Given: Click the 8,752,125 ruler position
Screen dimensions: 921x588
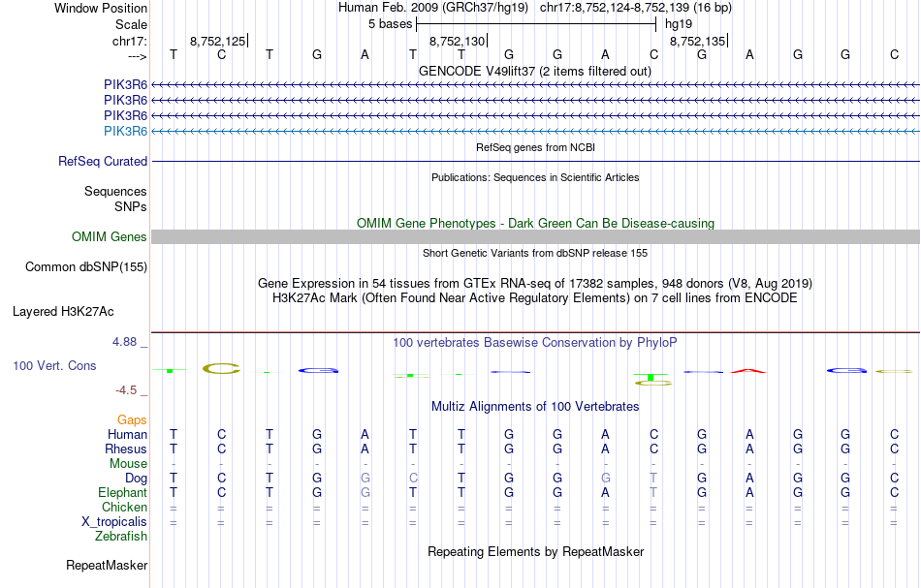Looking at the screenshot, I should pyautogui.click(x=218, y=41).
